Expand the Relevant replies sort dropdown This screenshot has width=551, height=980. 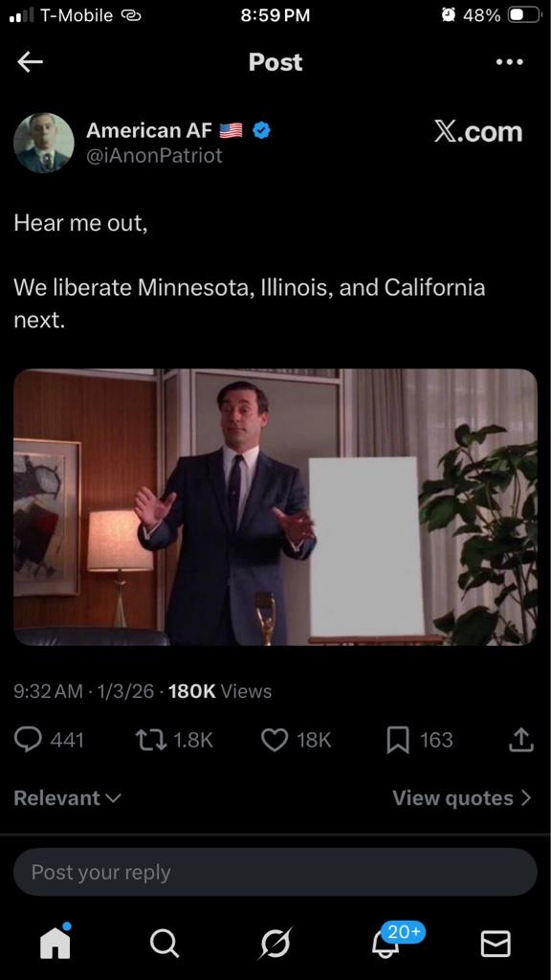pyautogui.click(x=68, y=798)
